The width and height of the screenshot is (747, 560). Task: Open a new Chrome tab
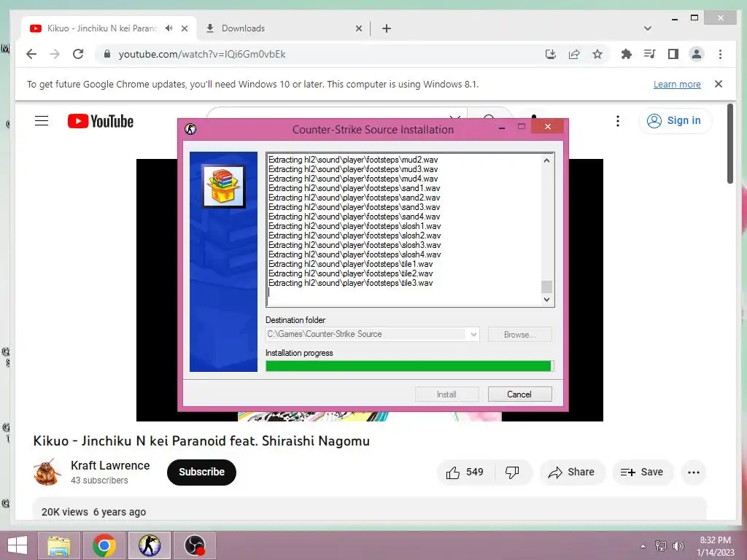click(387, 28)
